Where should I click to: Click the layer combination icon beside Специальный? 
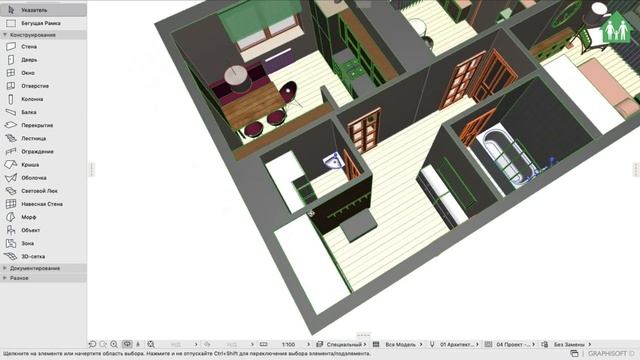[x=320, y=344]
